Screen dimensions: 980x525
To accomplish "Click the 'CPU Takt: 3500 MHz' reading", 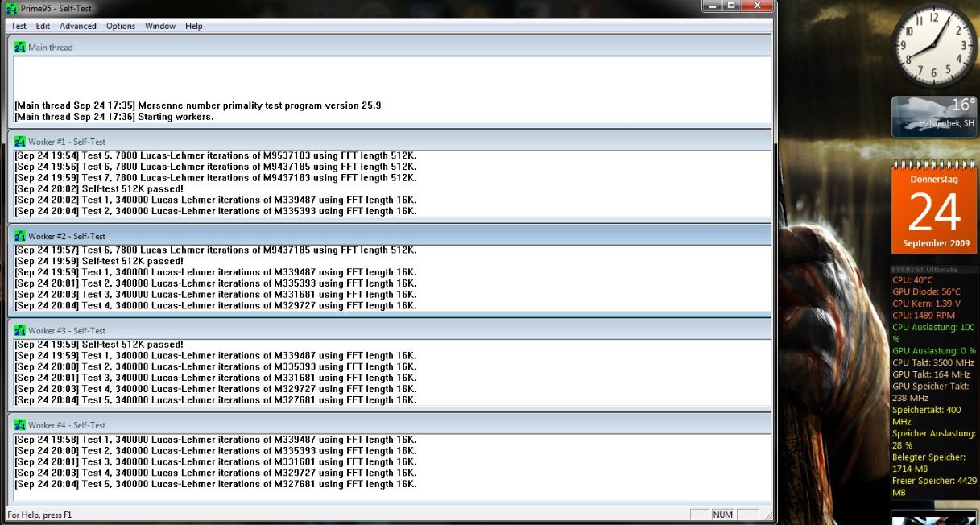I will pos(933,362).
